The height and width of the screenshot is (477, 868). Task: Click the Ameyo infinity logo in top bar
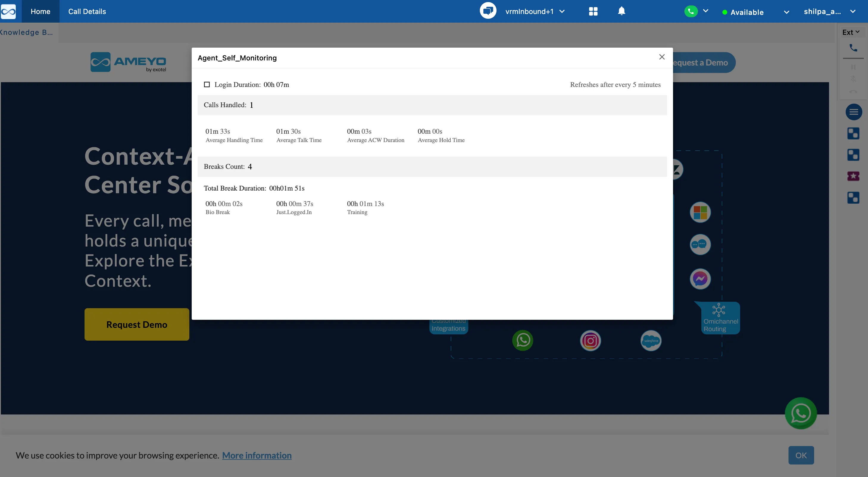click(x=8, y=11)
